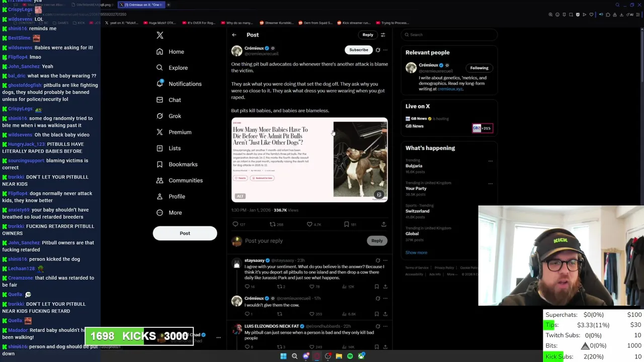Open three-dot menu on Crémieux's cow reply
Screen dimensions: 644x362
tap(385, 298)
